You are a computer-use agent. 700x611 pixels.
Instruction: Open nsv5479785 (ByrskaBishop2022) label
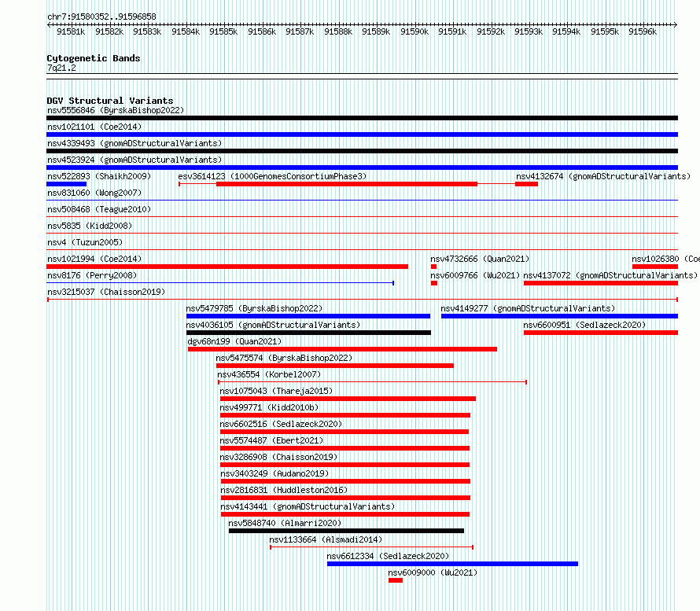255,308
